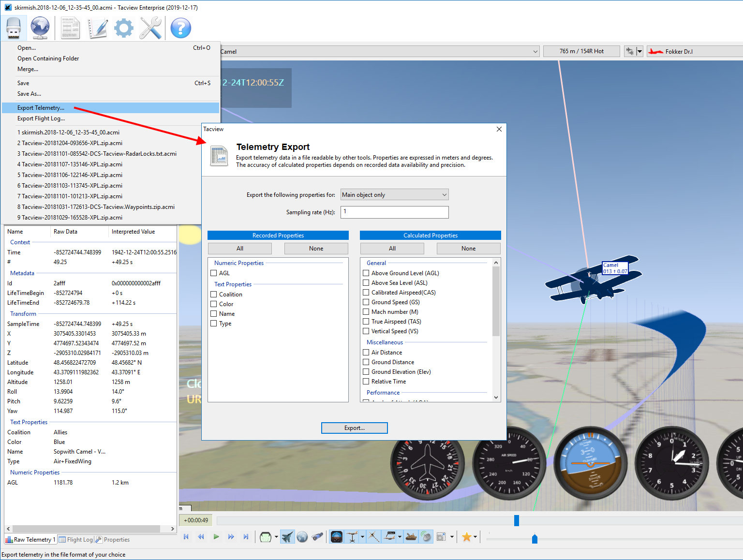Click the binoculars view icon
This screenshot has width=743, height=560.
click(x=317, y=537)
